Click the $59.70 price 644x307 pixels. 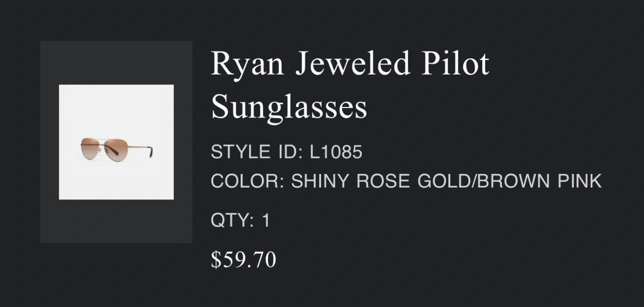tap(244, 260)
